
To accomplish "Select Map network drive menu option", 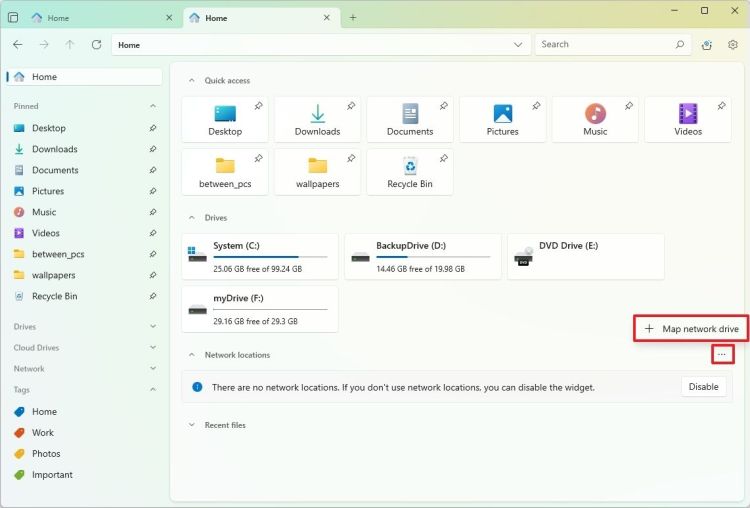I will point(692,328).
